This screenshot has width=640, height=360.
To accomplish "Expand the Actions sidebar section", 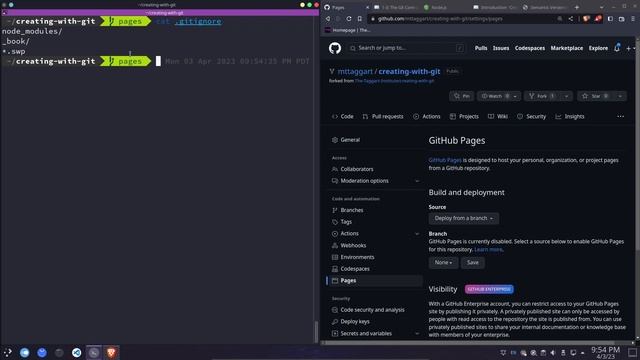I will [417, 233].
